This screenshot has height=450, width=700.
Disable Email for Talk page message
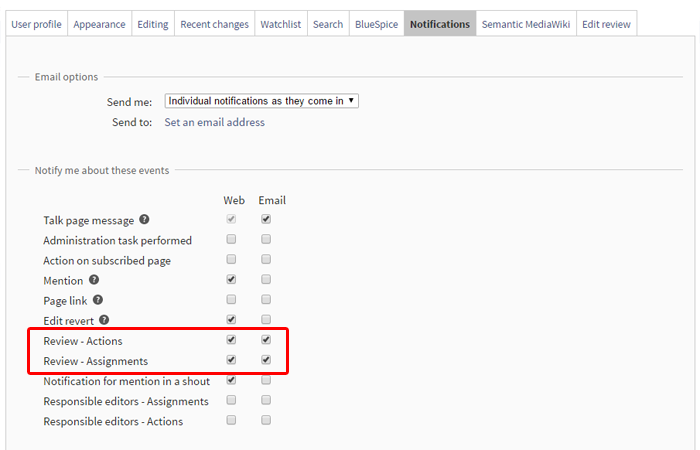[266, 220]
